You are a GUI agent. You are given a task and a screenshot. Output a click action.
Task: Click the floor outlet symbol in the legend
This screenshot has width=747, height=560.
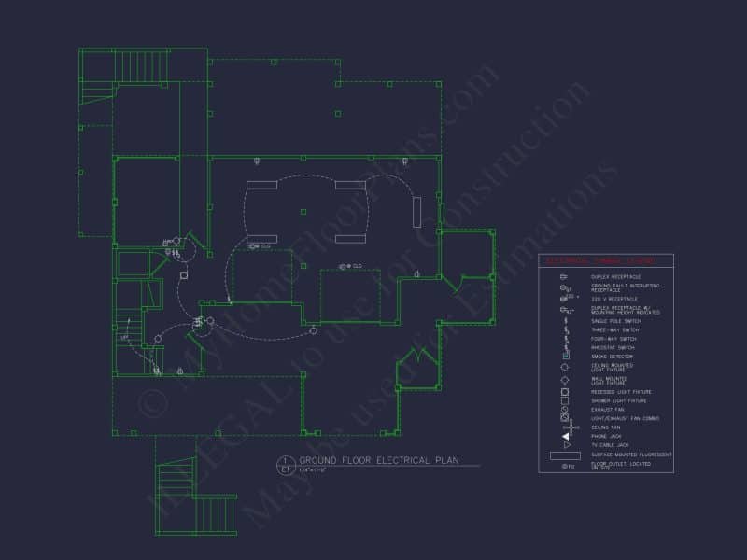tap(568, 466)
